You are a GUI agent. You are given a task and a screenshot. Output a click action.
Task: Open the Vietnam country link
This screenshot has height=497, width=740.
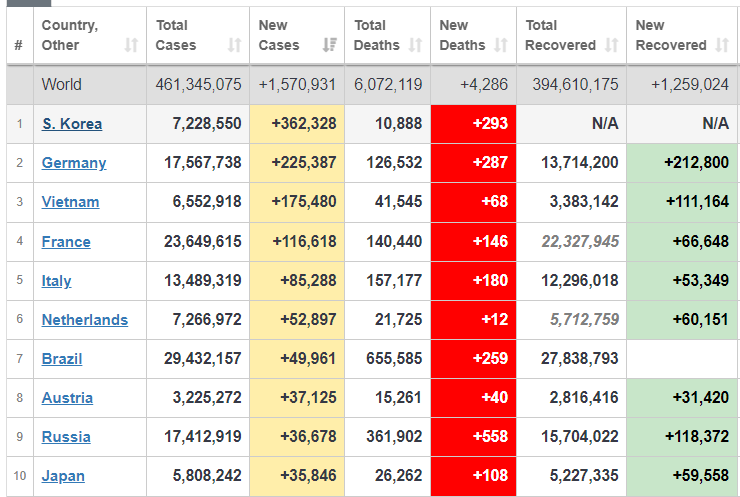click(70, 202)
